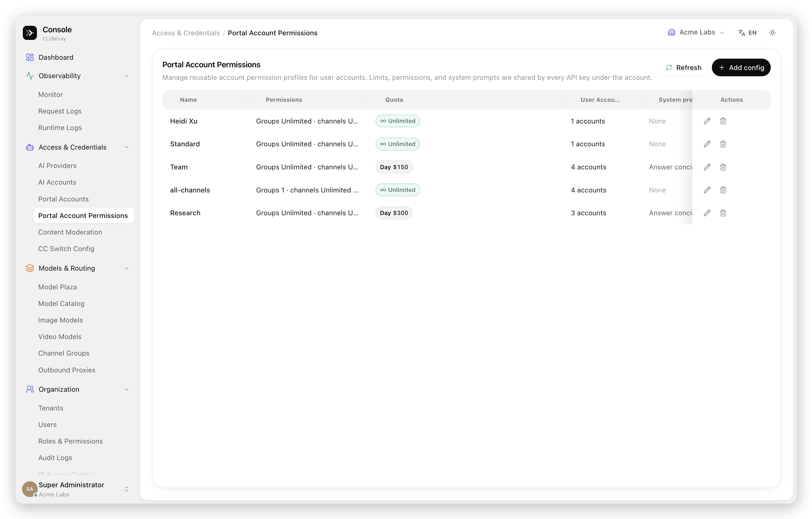
Task: Select Content Moderation in sidebar
Action: tap(70, 232)
